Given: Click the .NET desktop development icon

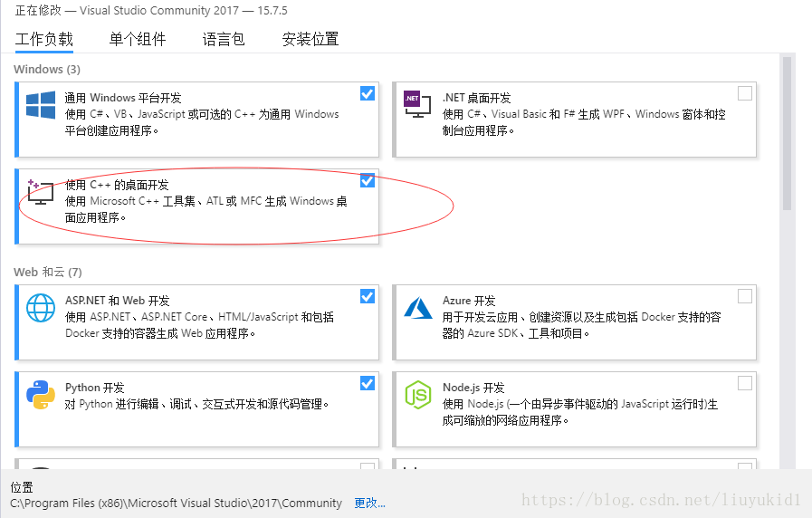Looking at the screenshot, I should [x=417, y=104].
